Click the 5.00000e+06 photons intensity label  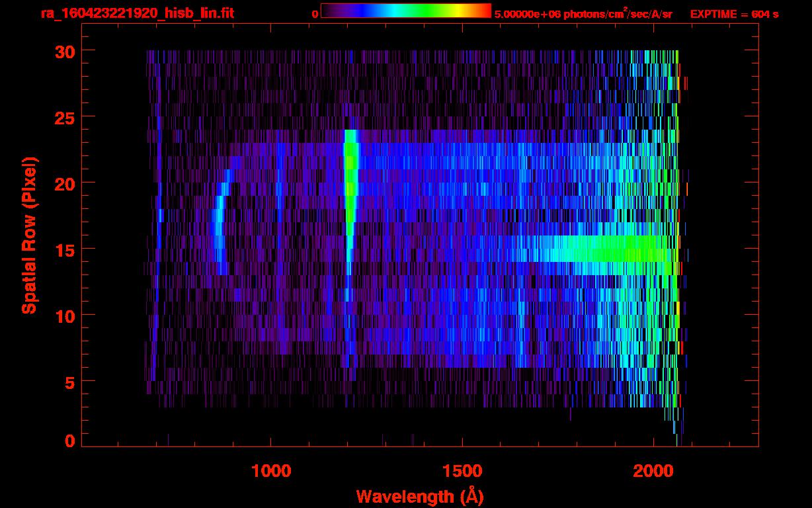pyautogui.click(x=583, y=14)
